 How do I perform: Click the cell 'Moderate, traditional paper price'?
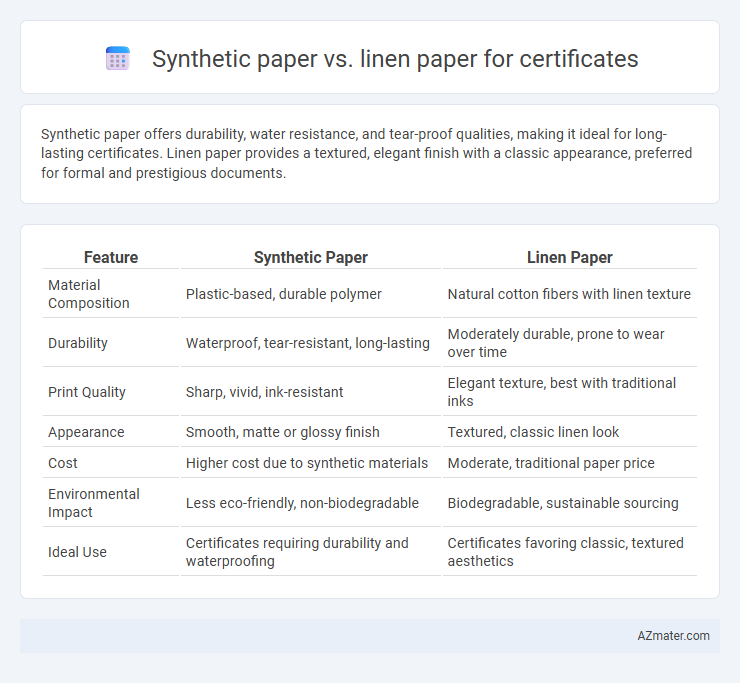551,464
